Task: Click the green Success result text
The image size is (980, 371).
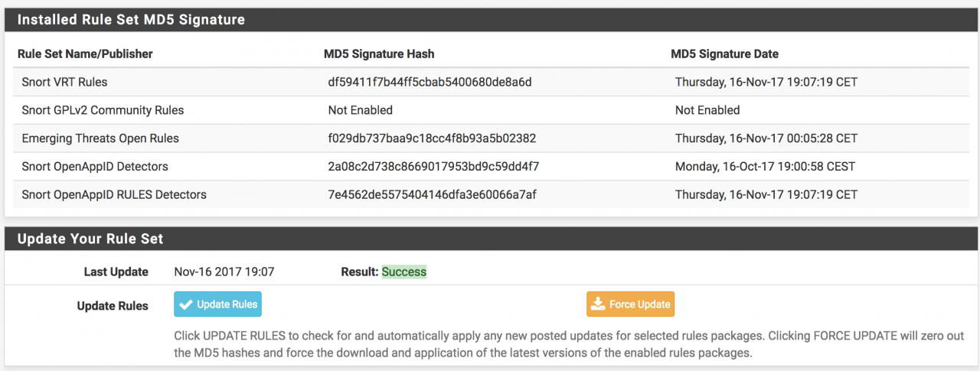Action: pyautogui.click(x=404, y=272)
